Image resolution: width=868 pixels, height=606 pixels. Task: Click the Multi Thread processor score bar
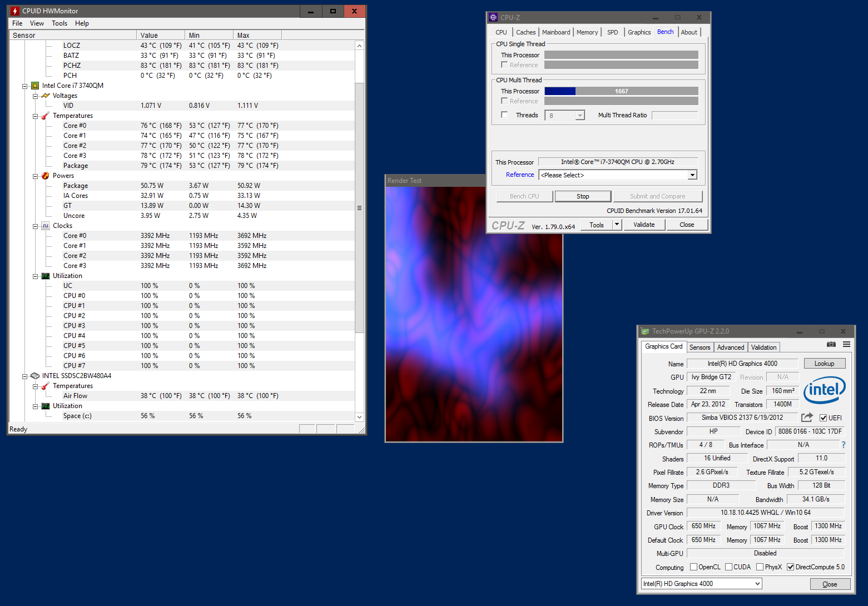pos(621,91)
